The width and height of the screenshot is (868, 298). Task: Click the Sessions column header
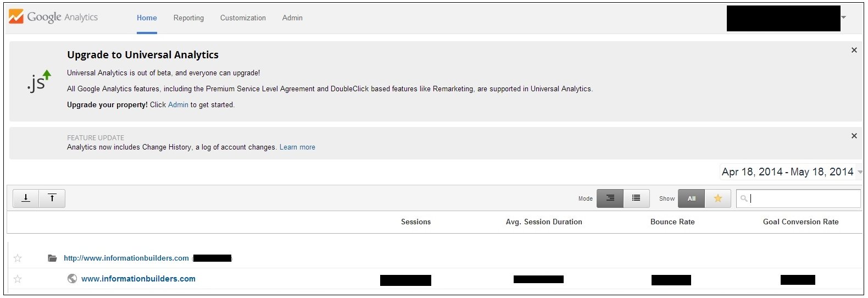[x=416, y=222]
